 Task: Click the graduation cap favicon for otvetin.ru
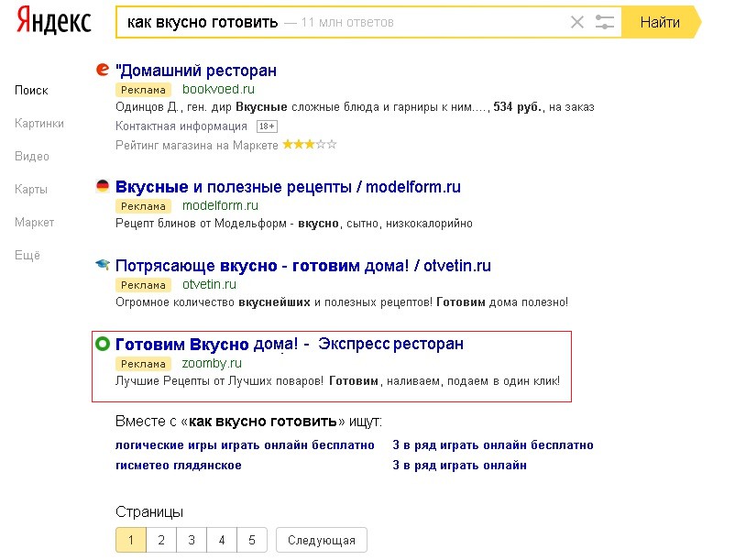point(103,265)
